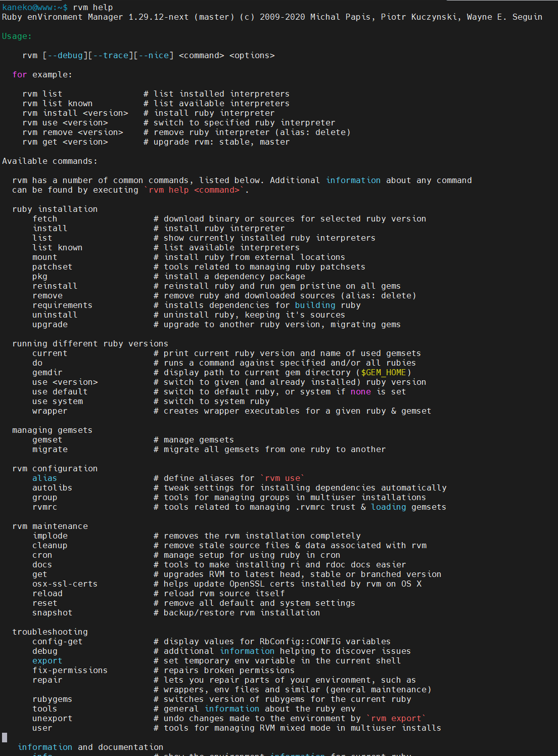Image resolution: width=558 pixels, height=756 pixels.
Task: Click the 'osx-ssl-certs' command name
Action: coord(65,584)
